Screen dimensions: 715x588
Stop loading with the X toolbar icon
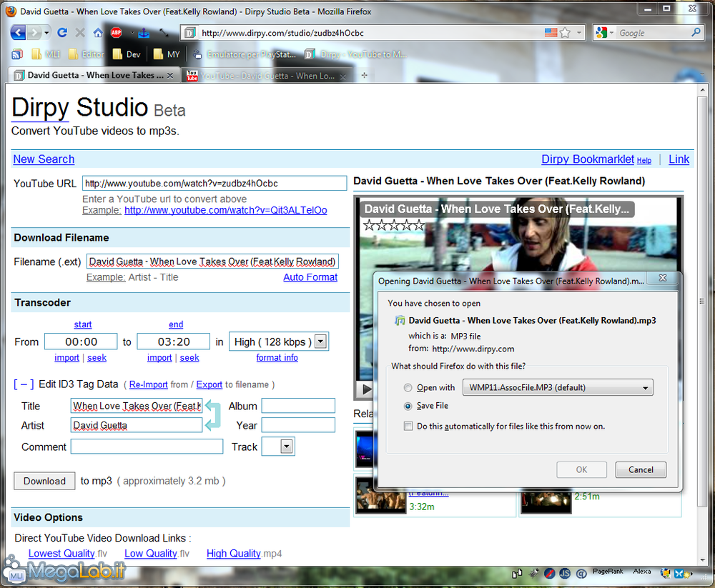(80, 33)
